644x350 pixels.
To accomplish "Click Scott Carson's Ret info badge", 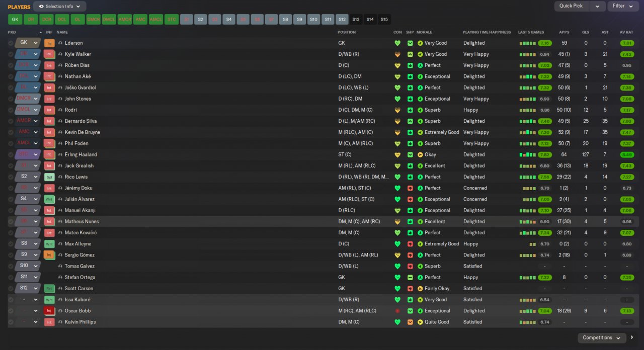I will coord(49,289).
